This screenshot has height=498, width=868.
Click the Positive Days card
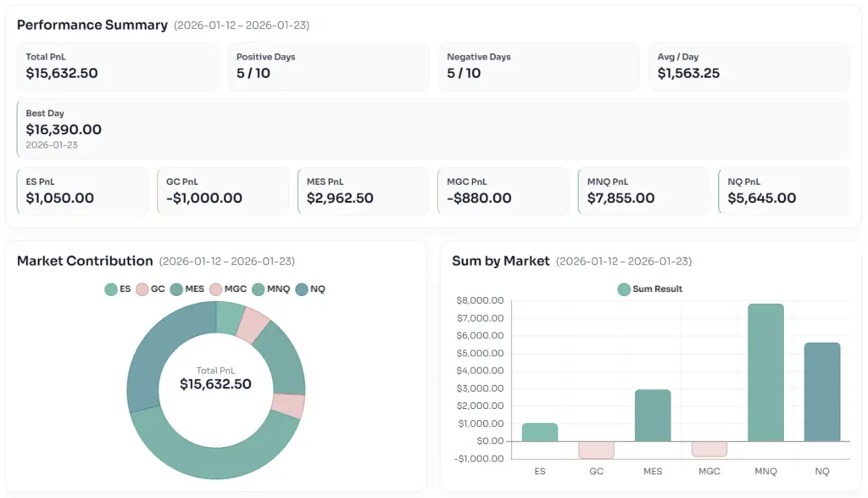pos(328,66)
